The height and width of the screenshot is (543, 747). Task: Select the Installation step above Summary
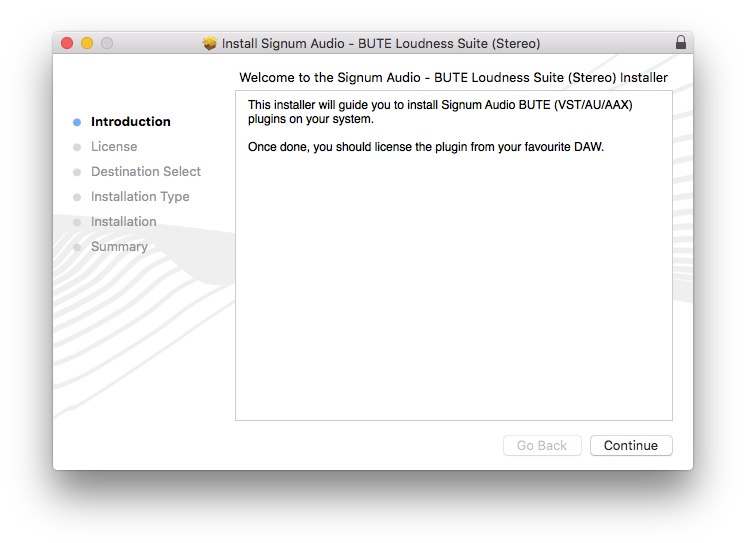coord(123,222)
